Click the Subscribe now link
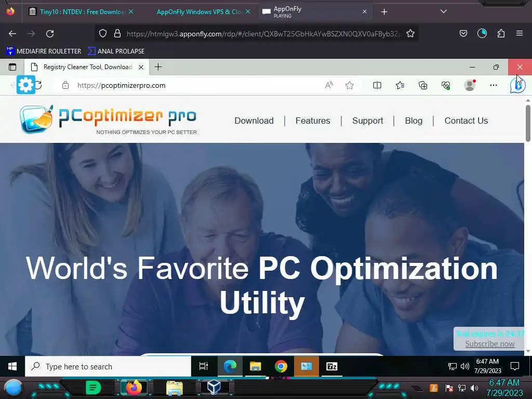 point(489,344)
